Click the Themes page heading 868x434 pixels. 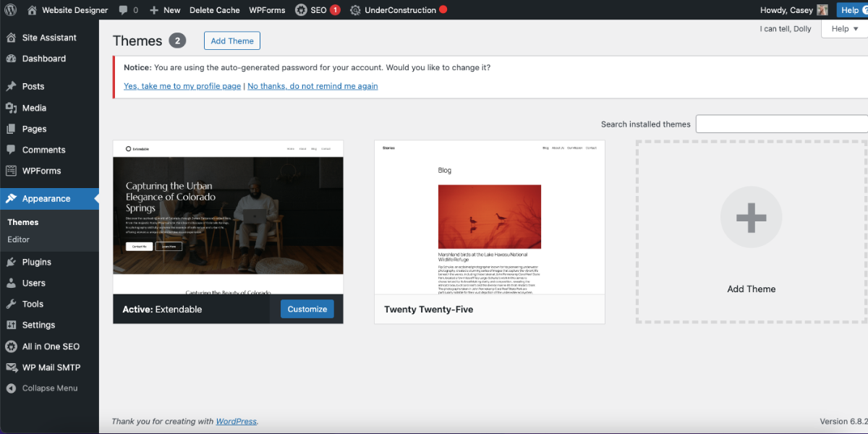click(137, 41)
